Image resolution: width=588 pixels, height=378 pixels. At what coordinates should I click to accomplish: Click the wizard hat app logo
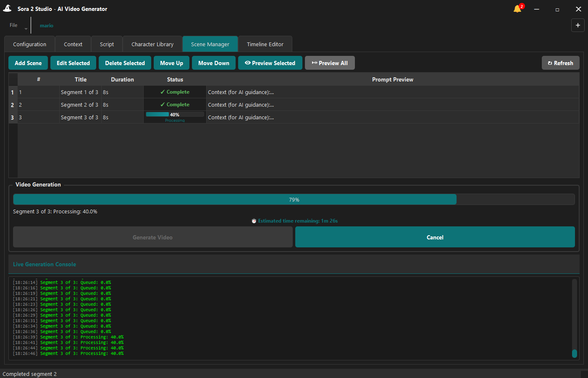point(7,8)
